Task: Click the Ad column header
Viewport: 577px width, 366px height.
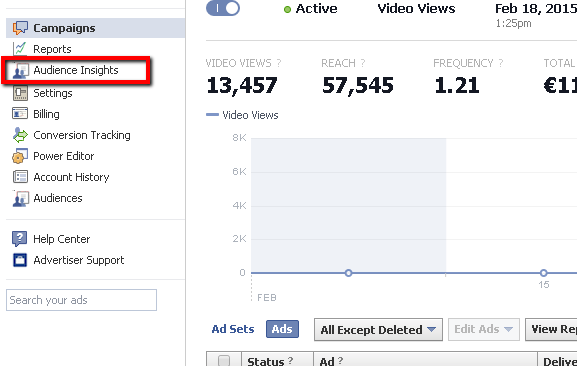Action: pyautogui.click(x=425, y=360)
